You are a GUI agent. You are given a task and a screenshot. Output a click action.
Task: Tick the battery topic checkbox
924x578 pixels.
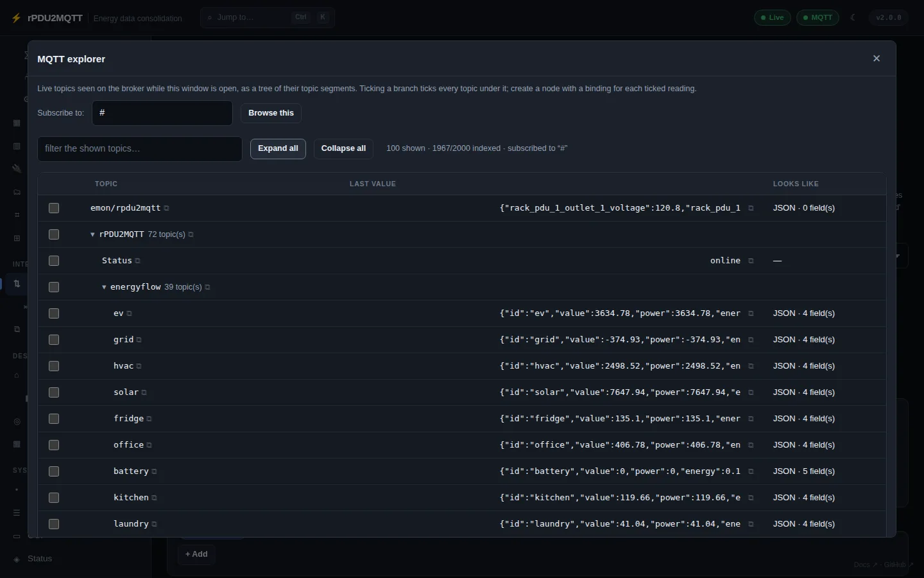pos(54,471)
